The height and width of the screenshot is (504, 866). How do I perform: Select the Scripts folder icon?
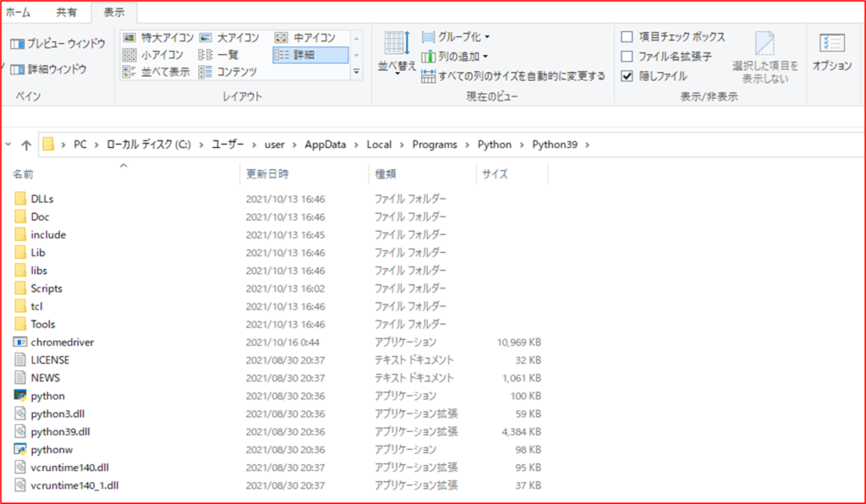[x=21, y=288]
